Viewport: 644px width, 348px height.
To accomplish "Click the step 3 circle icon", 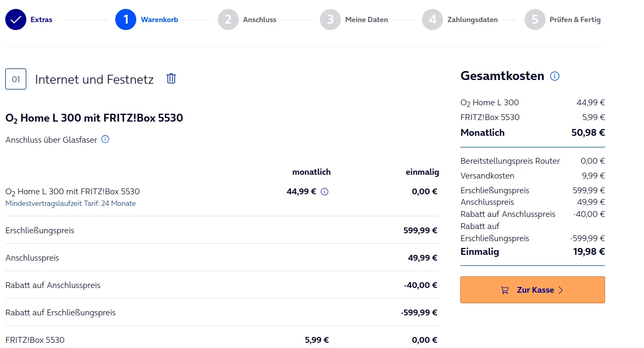I will [330, 20].
